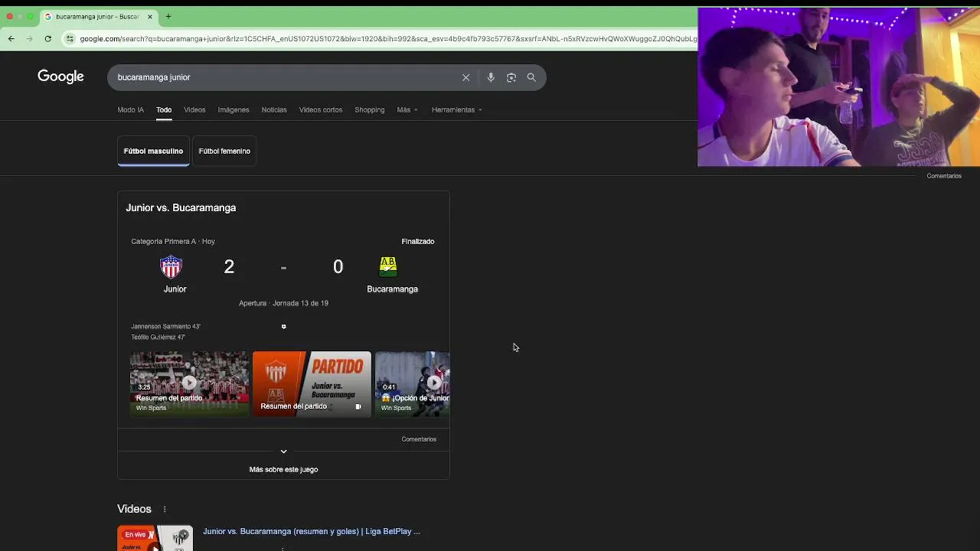Click the browser address bar URL
The image size is (980, 551).
tap(387, 38)
